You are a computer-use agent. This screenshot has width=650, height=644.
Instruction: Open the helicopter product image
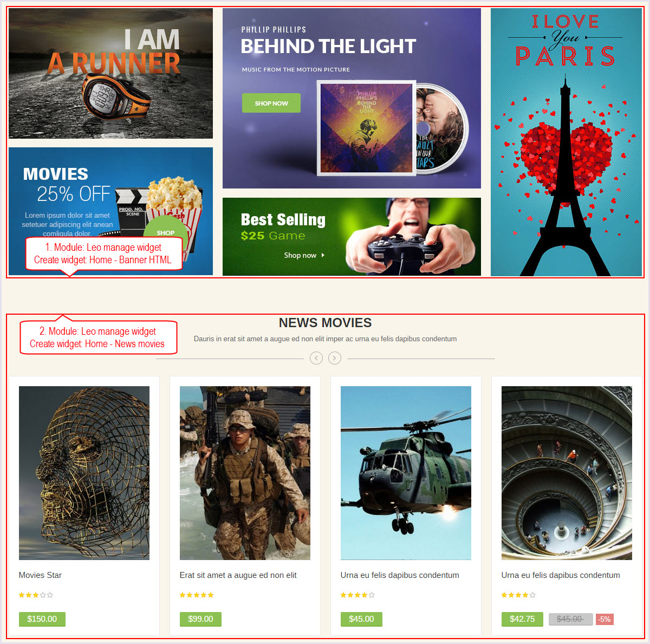pos(406,473)
